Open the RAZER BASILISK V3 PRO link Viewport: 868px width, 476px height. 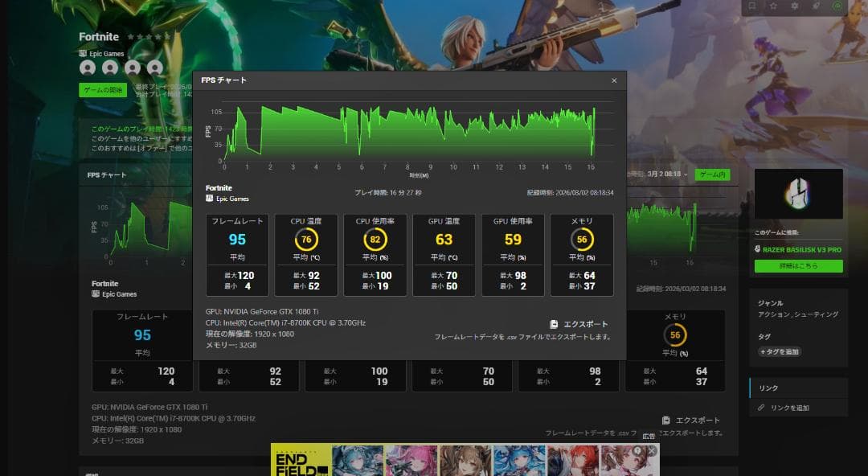pyautogui.click(x=802, y=250)
